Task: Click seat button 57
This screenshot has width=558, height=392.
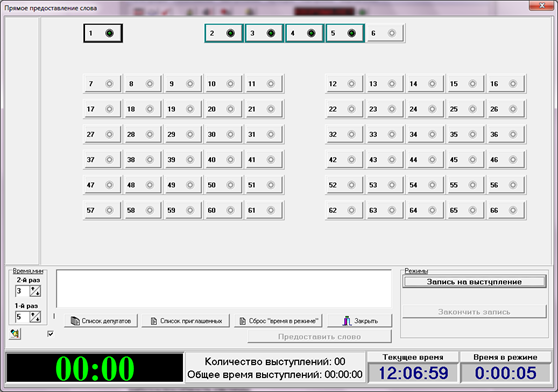Action: click(x=102, y=210)
